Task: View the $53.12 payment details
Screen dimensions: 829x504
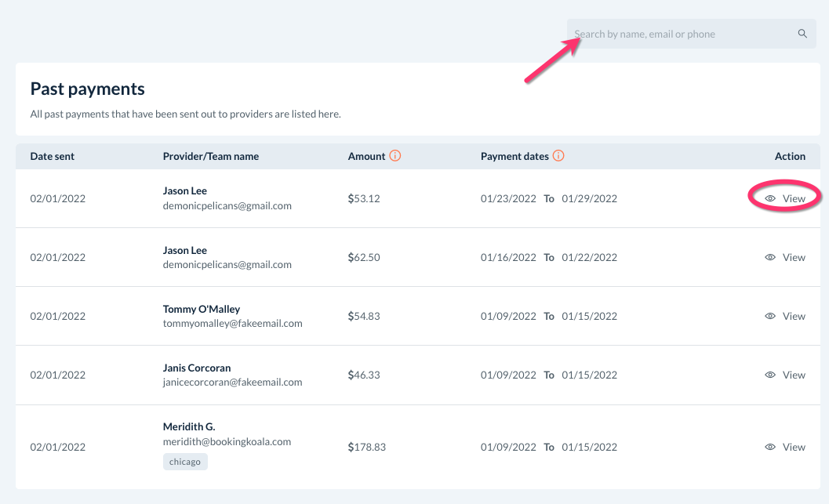Action: tap(794, 199)
